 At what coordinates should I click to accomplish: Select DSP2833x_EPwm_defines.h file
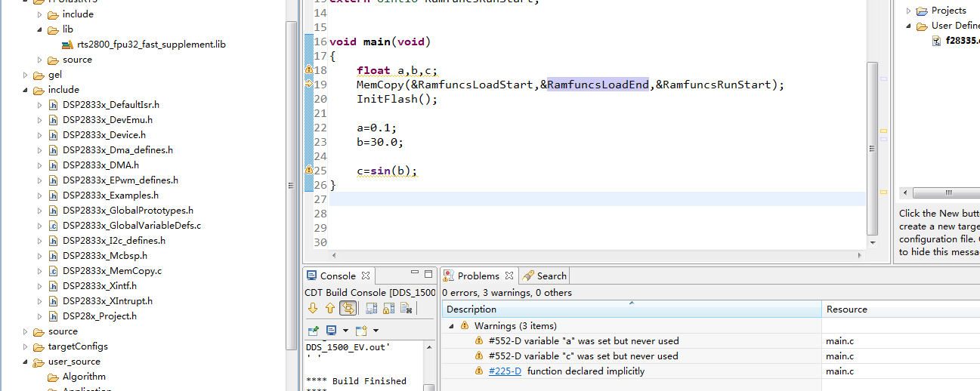click(120, 180)
